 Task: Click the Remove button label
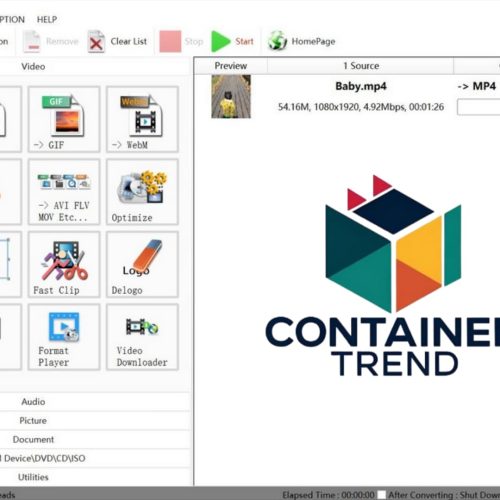coord(62,41)
